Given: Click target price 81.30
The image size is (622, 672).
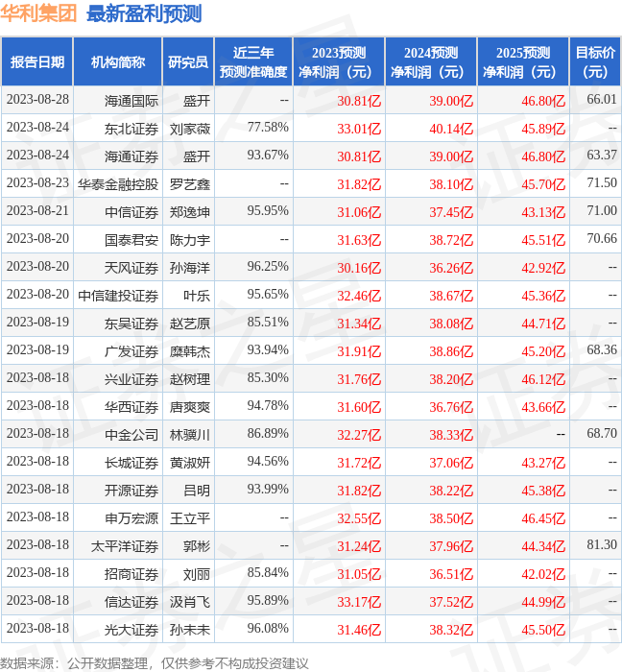Looking at the screenshot, I should click(x=602, y=545).
